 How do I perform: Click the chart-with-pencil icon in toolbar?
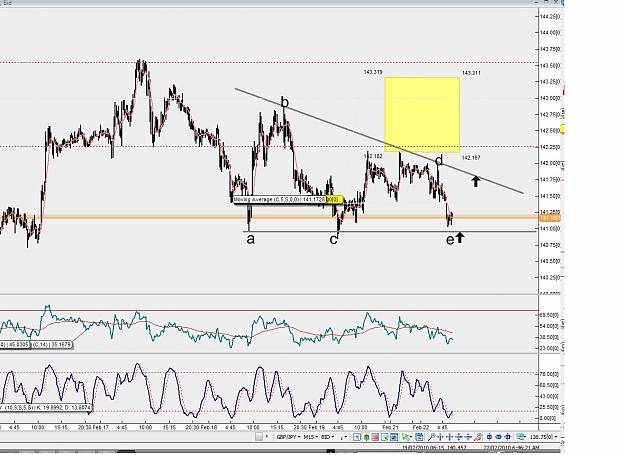pos(385,437)
